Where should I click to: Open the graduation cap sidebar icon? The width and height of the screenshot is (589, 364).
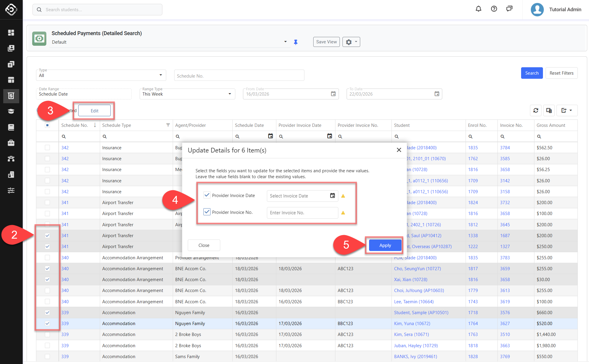point(11,112)
